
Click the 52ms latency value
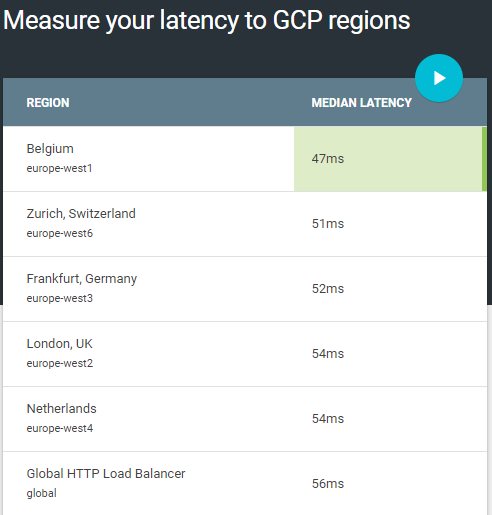point(328,289)
